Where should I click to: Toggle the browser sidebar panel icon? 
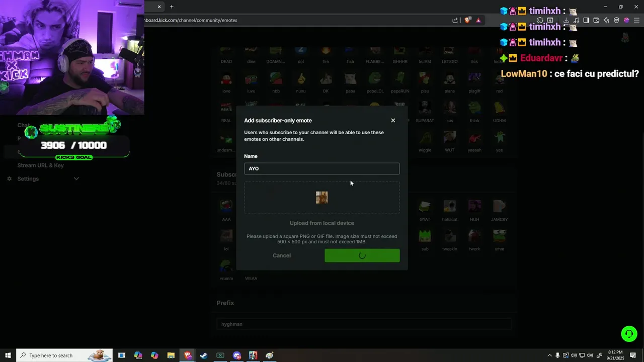click(x=586, y=20)
